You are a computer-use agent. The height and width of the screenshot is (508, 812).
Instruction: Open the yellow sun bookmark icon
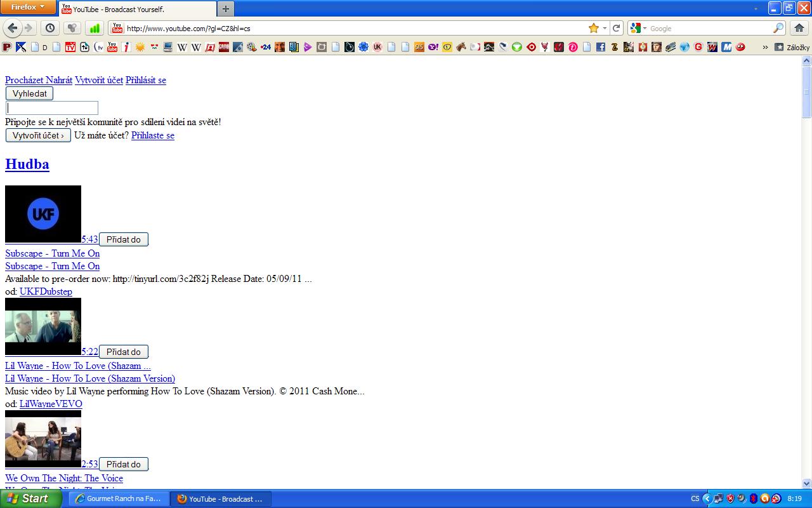[140, 46]
